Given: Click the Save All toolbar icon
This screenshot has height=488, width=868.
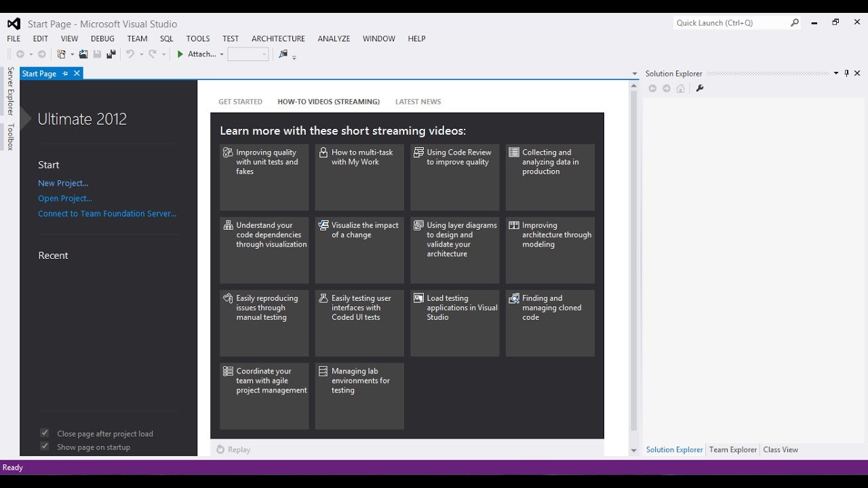Looking at the screenshot, I should 111,54.
